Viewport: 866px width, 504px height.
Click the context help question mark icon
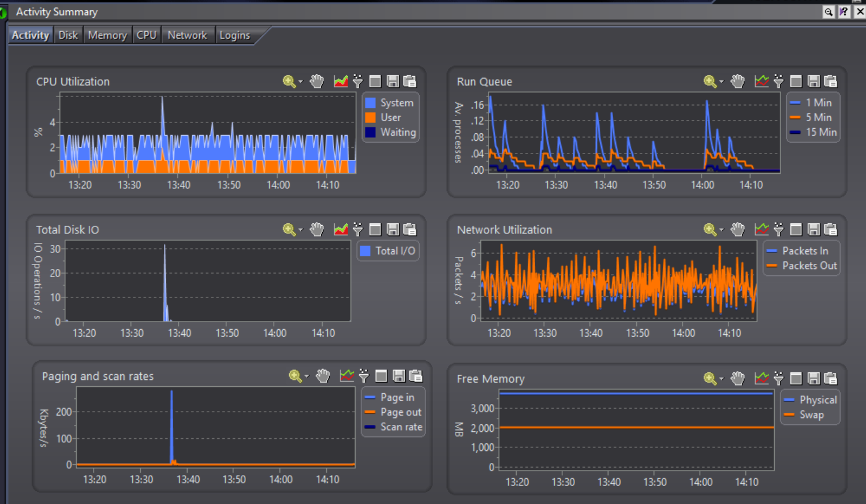pyautogui.click(x=844, y=12)
